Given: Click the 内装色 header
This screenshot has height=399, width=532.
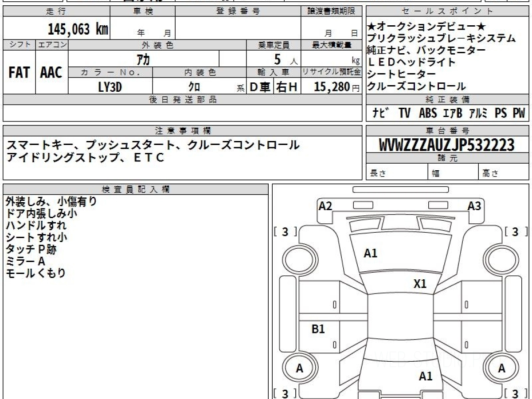Looking at the screenshot, I should click(x=199, y=72).
